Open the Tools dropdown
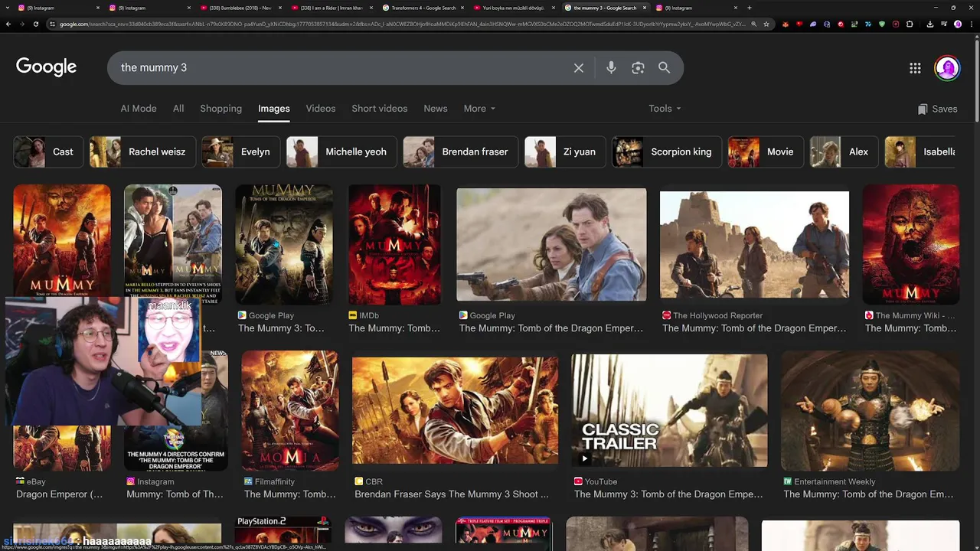 tap(665, 109)
